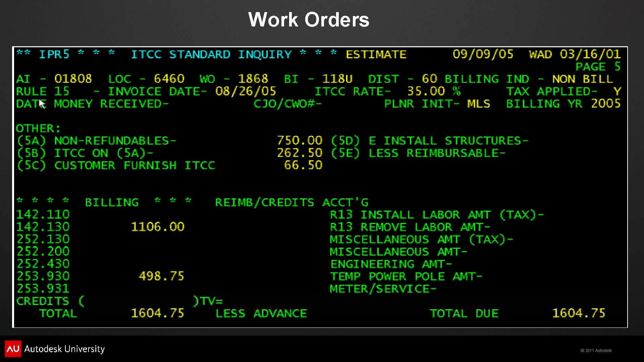Click the Non-Refundables 750.00 amount
This screenshot has height=362, width=644.
pos(300,140)
